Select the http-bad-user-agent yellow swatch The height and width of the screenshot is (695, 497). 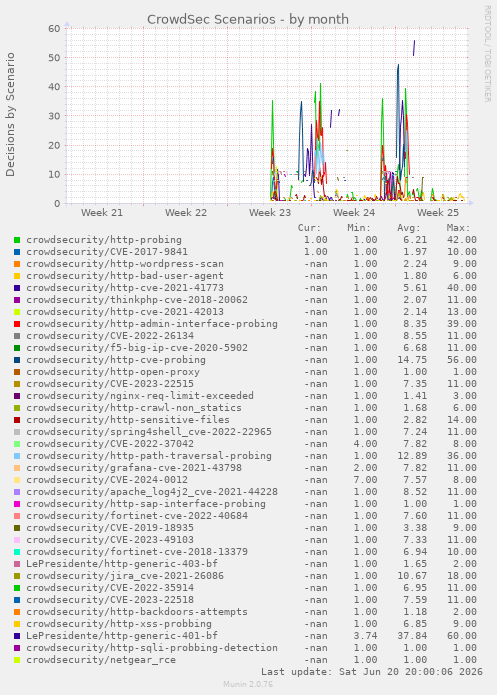click(x=17, y=276)
